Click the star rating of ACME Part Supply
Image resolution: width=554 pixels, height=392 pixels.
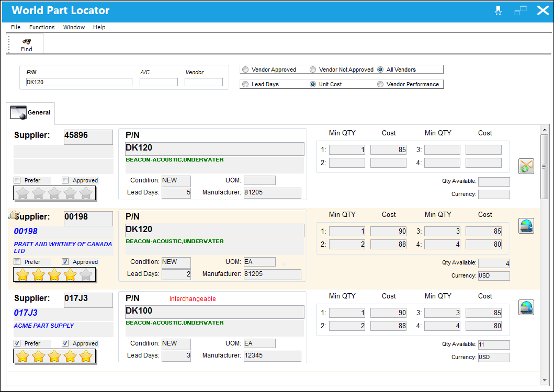pos(54,356)
